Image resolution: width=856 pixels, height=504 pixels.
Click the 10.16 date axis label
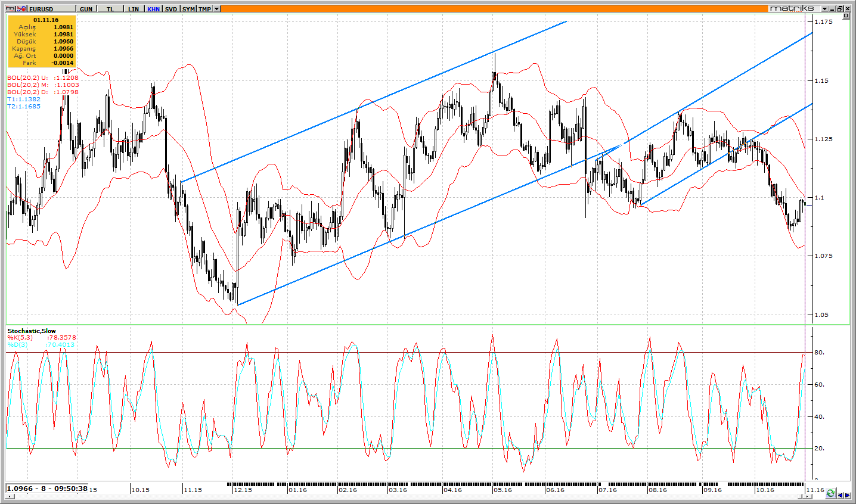coord(765,490)
